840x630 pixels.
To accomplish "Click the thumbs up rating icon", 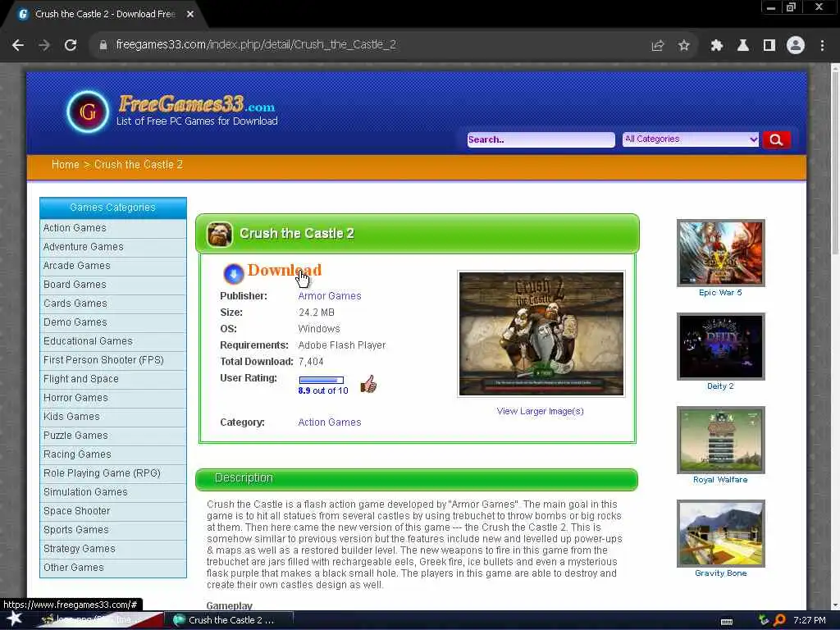I will [x=368, y=384].
